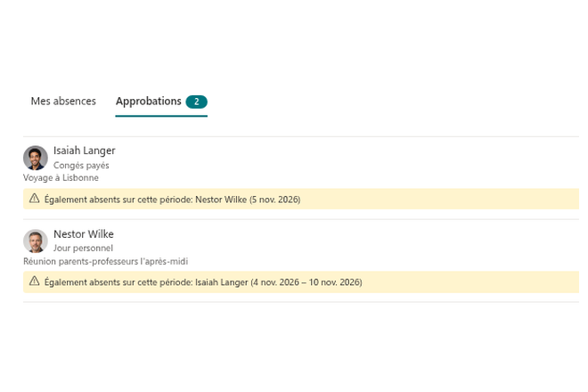The width and height of the screenshot is (588, 392).
Task: Click the Réunion parents-professeurs l'après-midi note
Action: click(x=105, y=261)
